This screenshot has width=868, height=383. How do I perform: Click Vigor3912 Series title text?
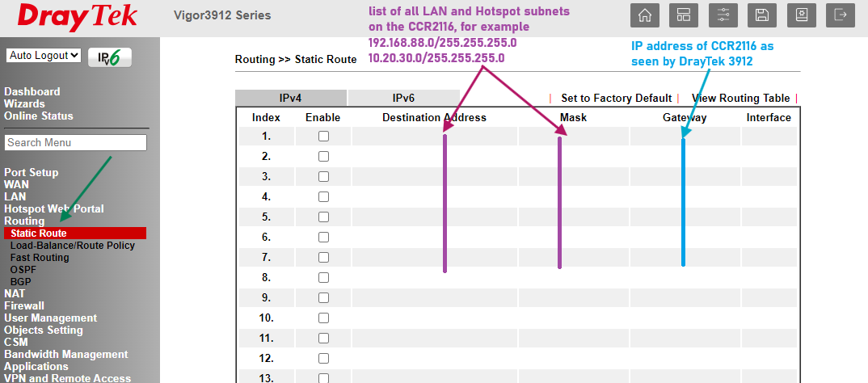(222, 15)
